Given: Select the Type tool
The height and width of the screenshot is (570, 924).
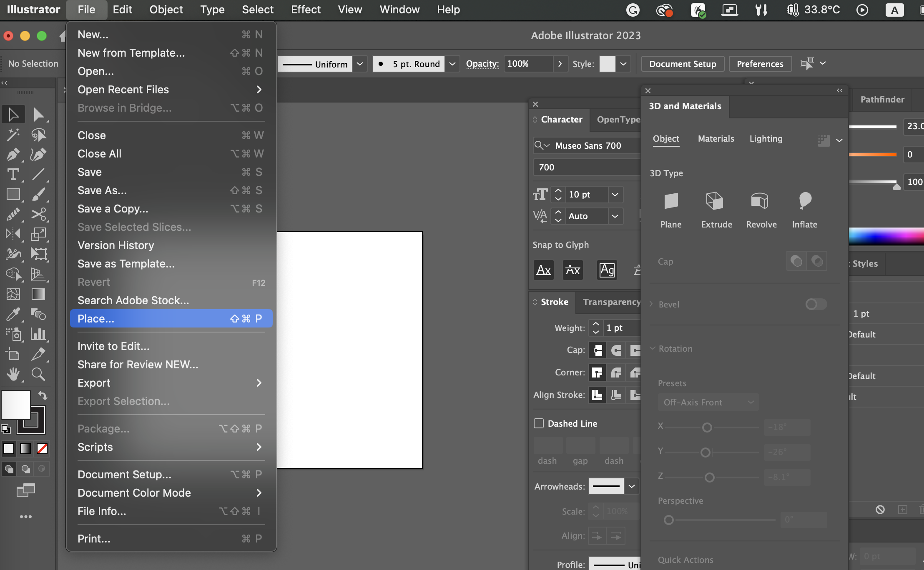Looking at the screenshot, I should point(13,174).
